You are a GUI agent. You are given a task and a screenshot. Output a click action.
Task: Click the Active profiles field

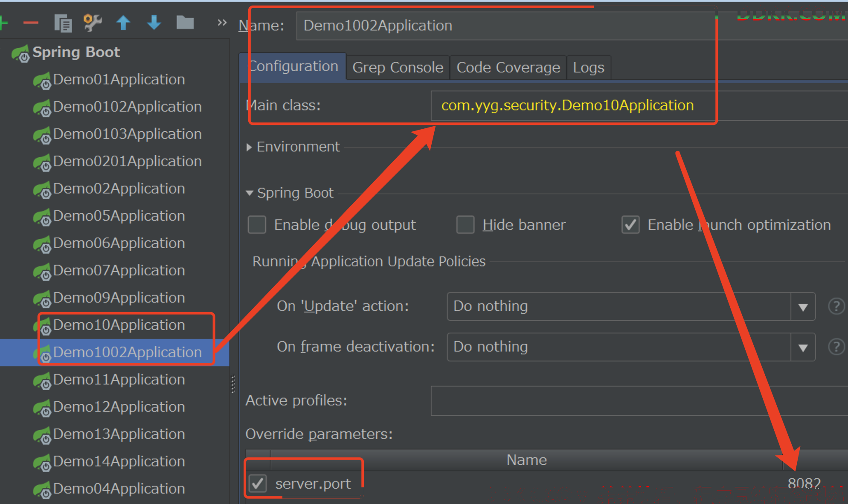(x=639, y=401)
